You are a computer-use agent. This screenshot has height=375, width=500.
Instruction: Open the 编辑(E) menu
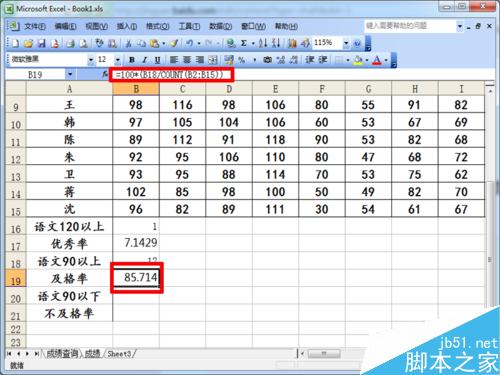point(65,26)
